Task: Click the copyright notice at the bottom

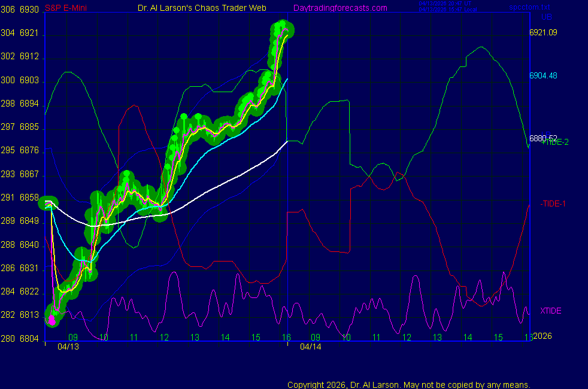Action: [x=409, y=384]
